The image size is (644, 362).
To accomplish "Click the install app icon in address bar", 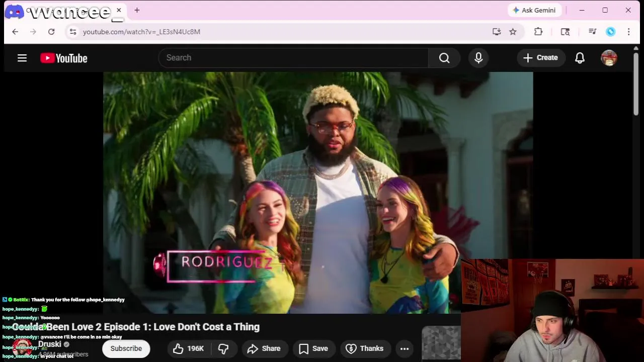I will 497,32.
